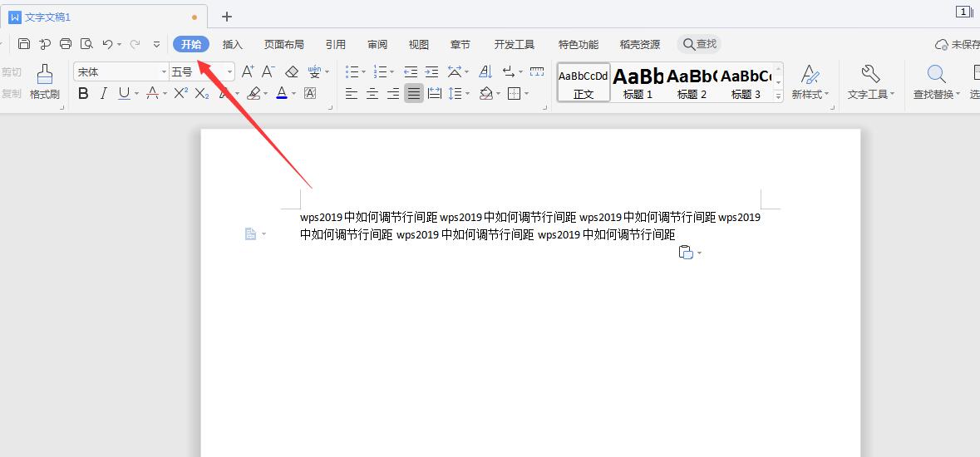
Task: Click the distributed alignment icon
Action: (435, 94)
